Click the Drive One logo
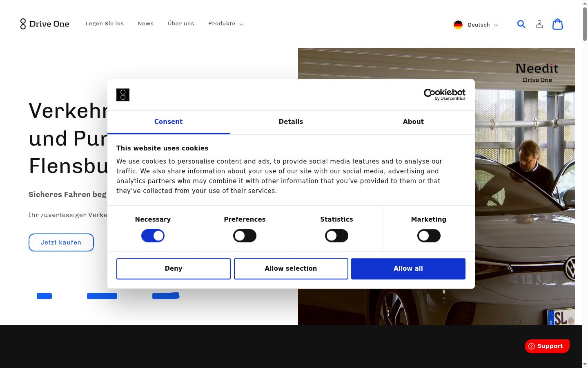The width and height of the screenshot is (588, 368). 45,24
